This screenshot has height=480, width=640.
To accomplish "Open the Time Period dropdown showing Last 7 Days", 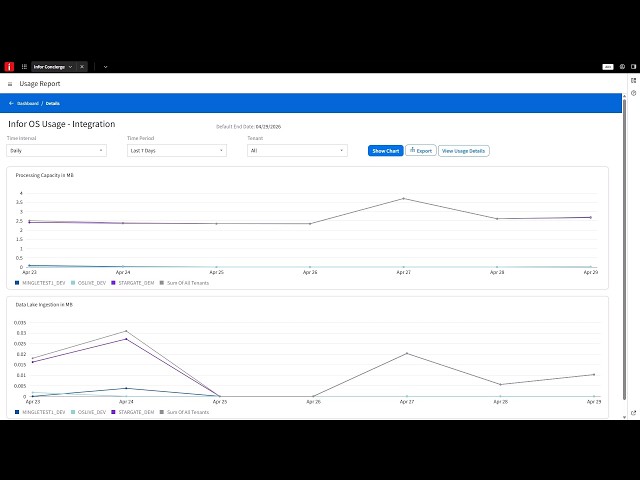I will click(177, 151).
